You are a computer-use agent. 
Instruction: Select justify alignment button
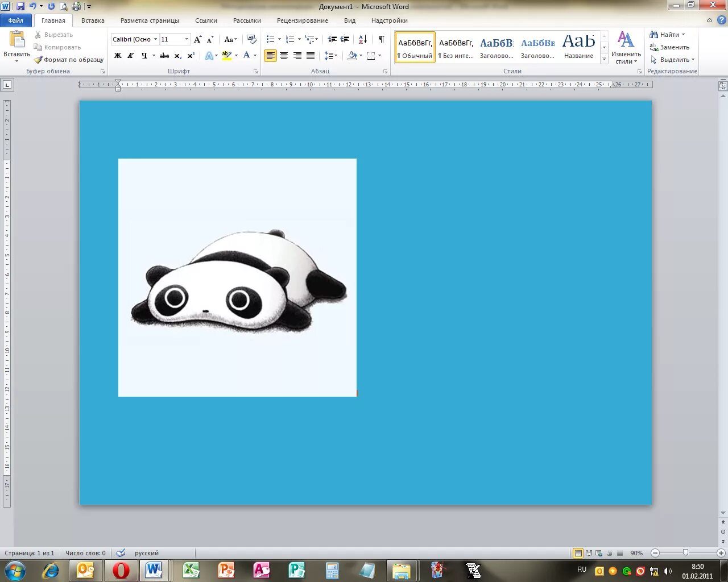click(x=311, y=55)
